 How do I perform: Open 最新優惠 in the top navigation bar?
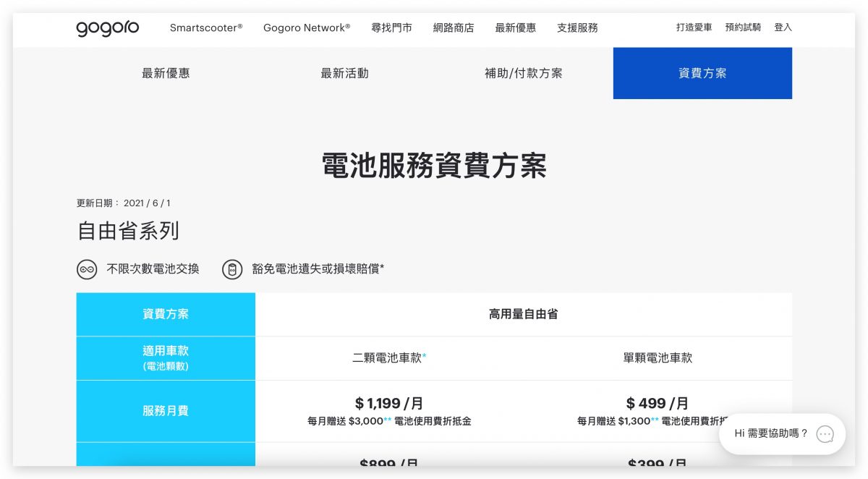click(x=516, y=27)
